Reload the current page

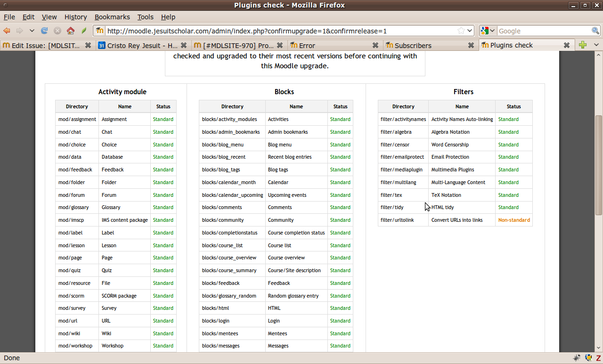pyautogui.click(x=44, y=31)
